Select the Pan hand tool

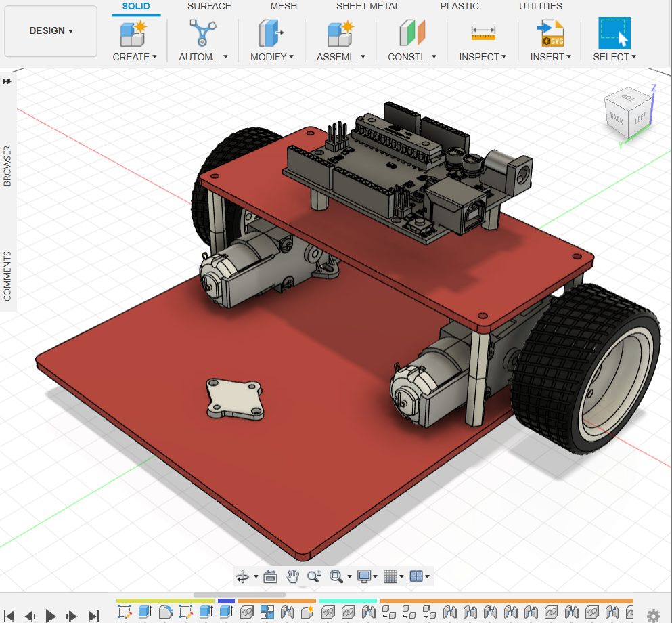tap(292, 576)
